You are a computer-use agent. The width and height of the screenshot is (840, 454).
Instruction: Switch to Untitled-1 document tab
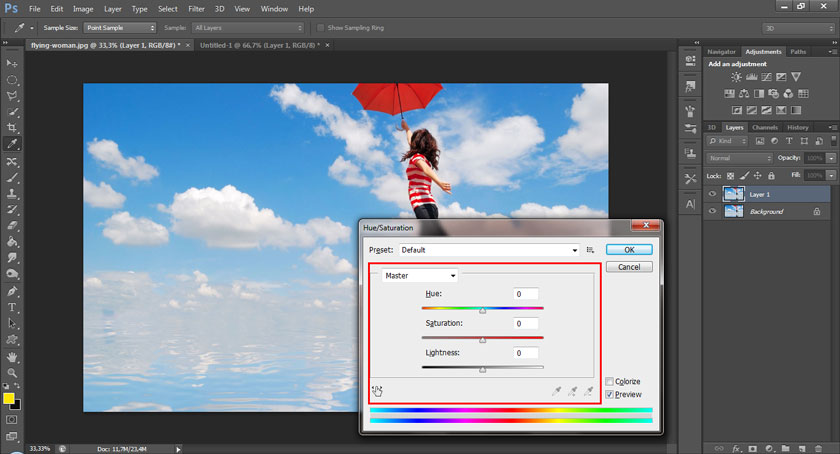point(259,46)
